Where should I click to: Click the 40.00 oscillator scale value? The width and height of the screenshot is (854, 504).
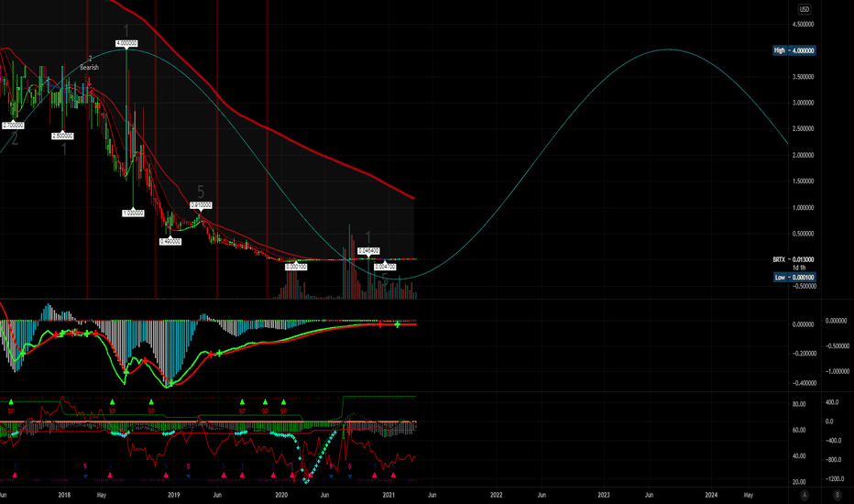799,456
